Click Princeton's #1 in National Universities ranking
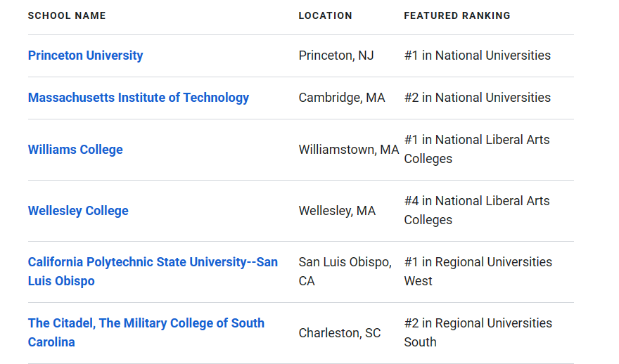The width and height of the screenshot is (619, 364). (x=478, y=56)
